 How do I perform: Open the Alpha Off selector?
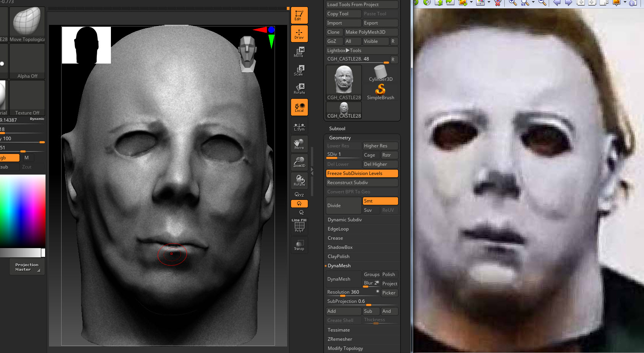tap(27, 61)
